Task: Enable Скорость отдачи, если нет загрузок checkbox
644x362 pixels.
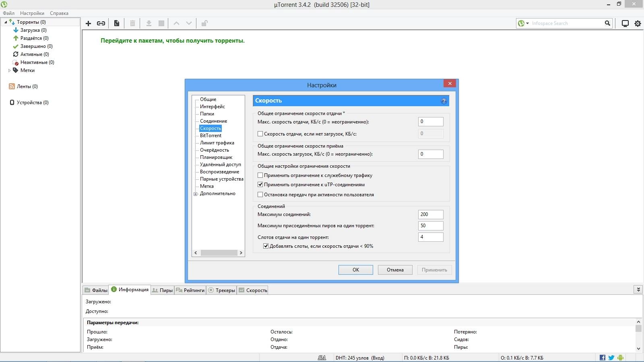Action: 260,134
